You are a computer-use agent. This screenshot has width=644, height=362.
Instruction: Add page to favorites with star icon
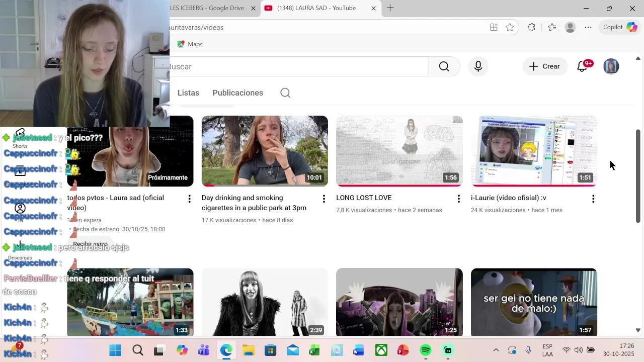(x=510, y=27)
